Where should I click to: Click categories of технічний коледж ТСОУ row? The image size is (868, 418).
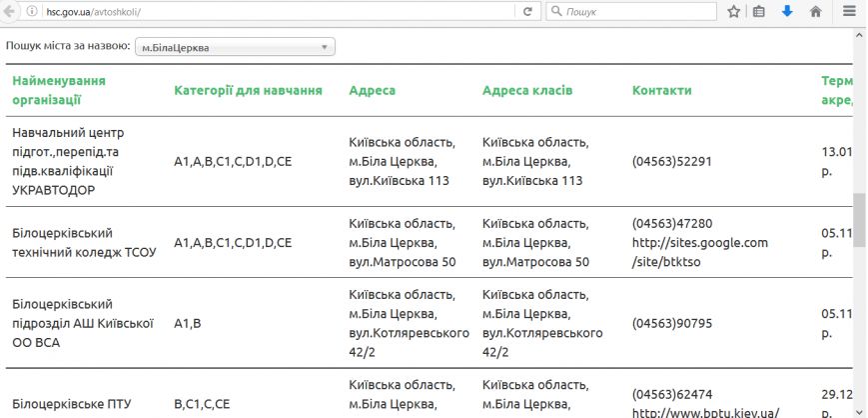click(233, 242)
